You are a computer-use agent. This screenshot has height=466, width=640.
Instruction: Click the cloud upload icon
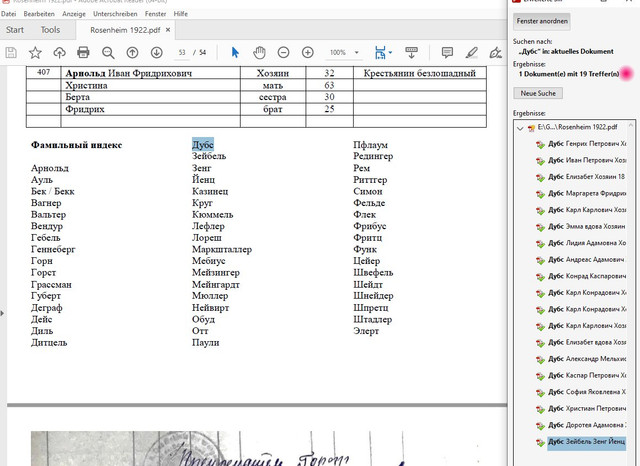[59, 52]
